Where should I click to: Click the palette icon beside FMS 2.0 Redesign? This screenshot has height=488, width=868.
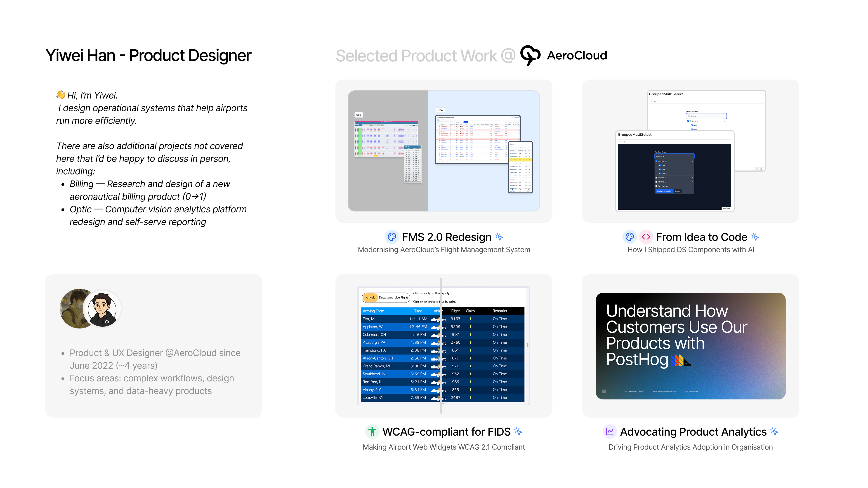pyautogui.click(x=392, y=237)
